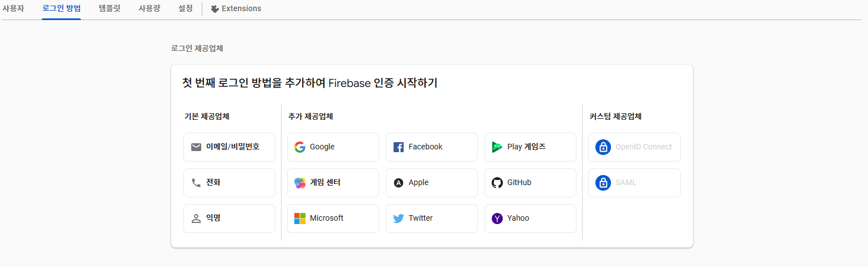Image resolution: width=868 pixels, height=267 pixels.
Task: Go to the 설정 tab
Action: 186,8
